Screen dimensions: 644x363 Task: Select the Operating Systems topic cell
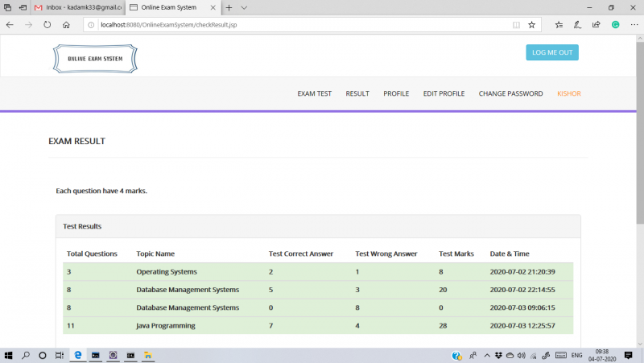[167, 272]
